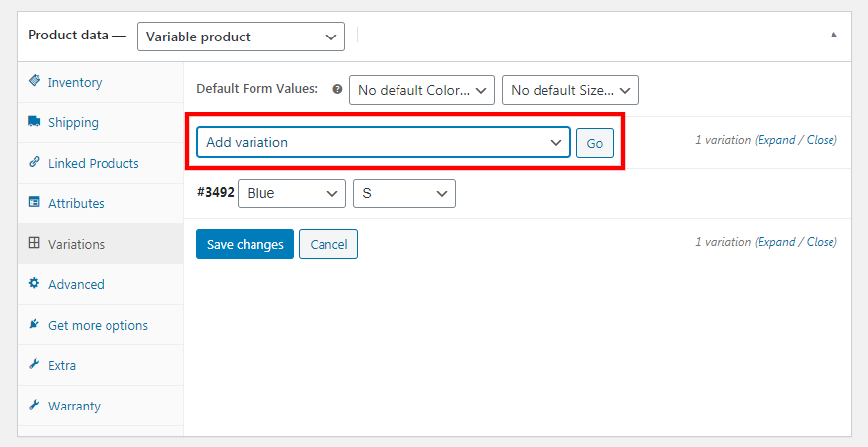Open the S size dropdown for #3492
The height and width of the screenshot is (447, 868).
(404, 193)
